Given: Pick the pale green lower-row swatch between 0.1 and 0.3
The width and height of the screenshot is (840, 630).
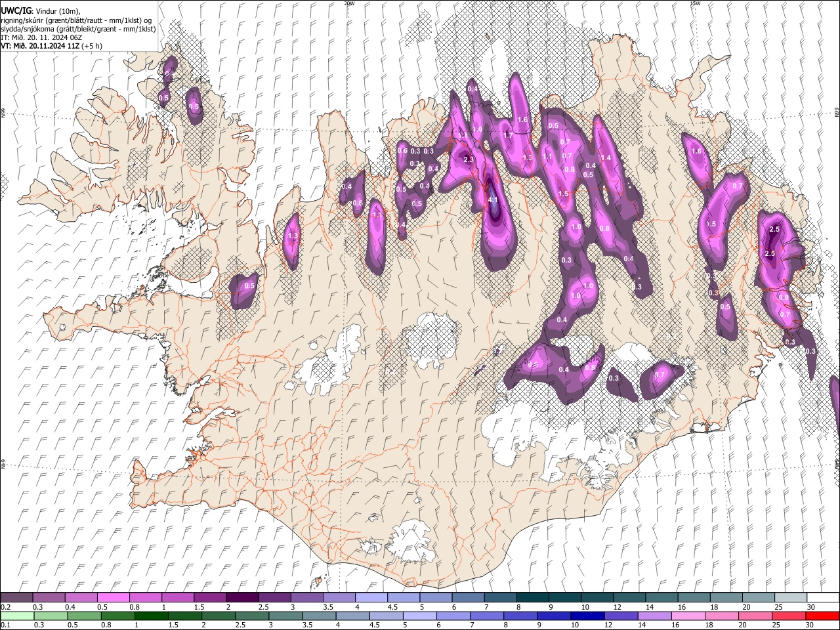Looking at the screenshot, I should (16, 616).
